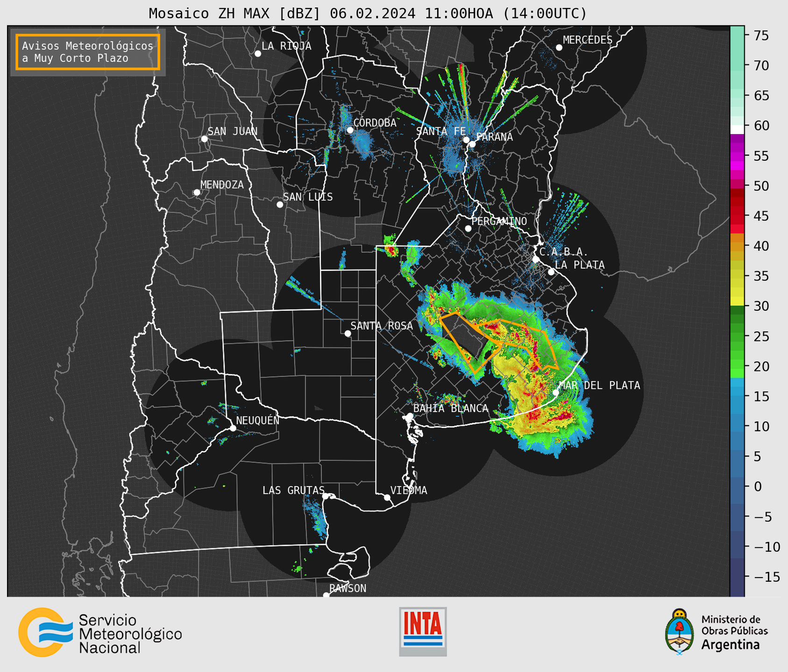Viewport: 788px width, 672px height.
Task: Click the 0 dBZ label on color scale
Action: click(758, 486)
